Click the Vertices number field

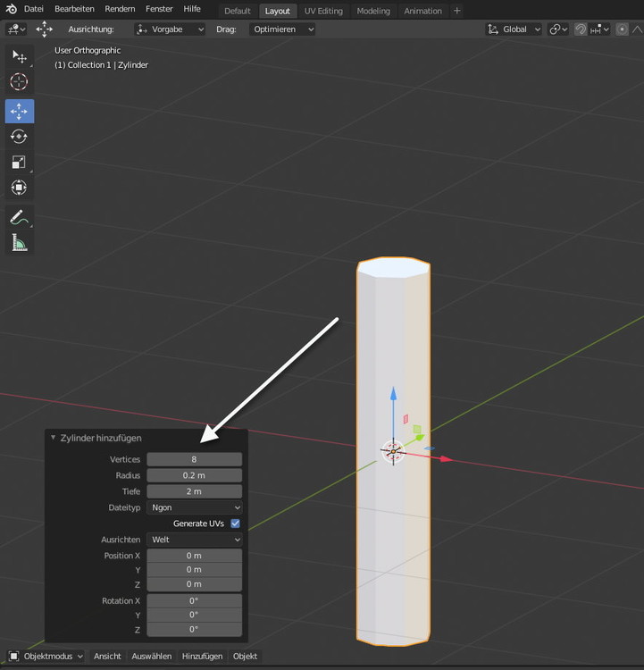195,459
